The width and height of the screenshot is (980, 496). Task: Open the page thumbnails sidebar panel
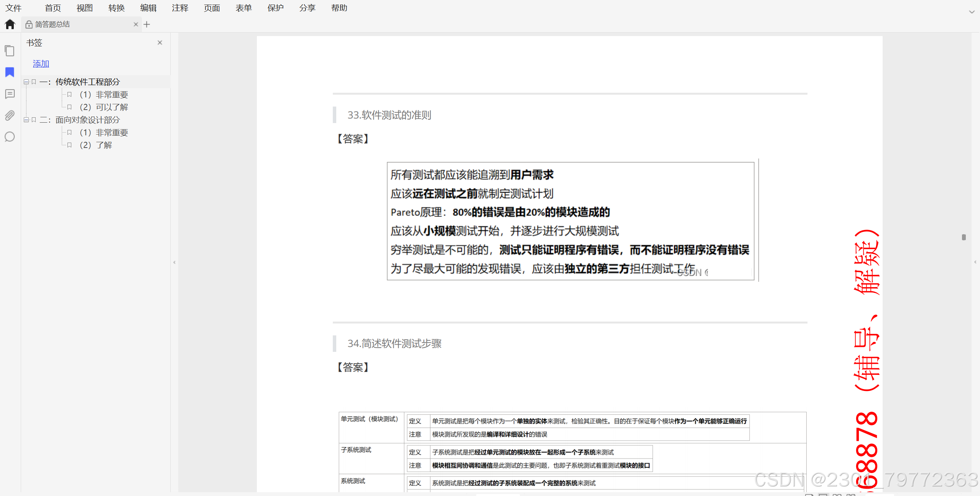pyautogui.click(x=10, y=51)
